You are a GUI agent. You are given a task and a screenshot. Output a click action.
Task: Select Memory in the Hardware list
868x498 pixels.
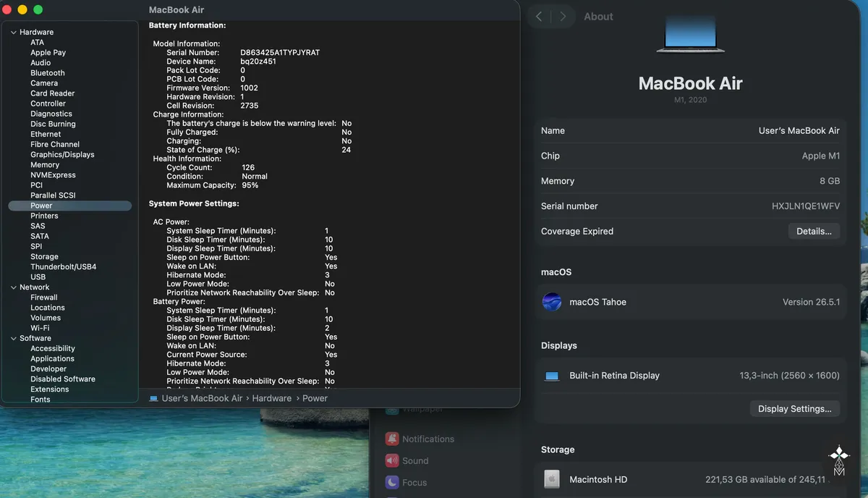[x=45, y=164]
